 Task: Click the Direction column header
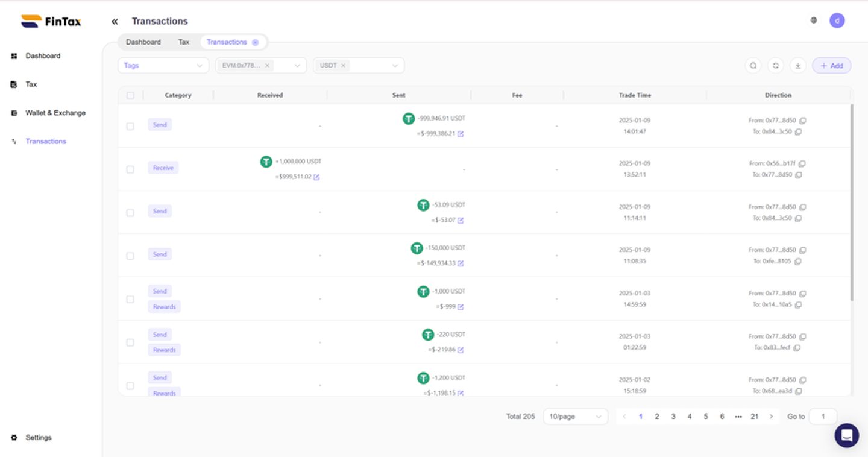click(778, 95)
